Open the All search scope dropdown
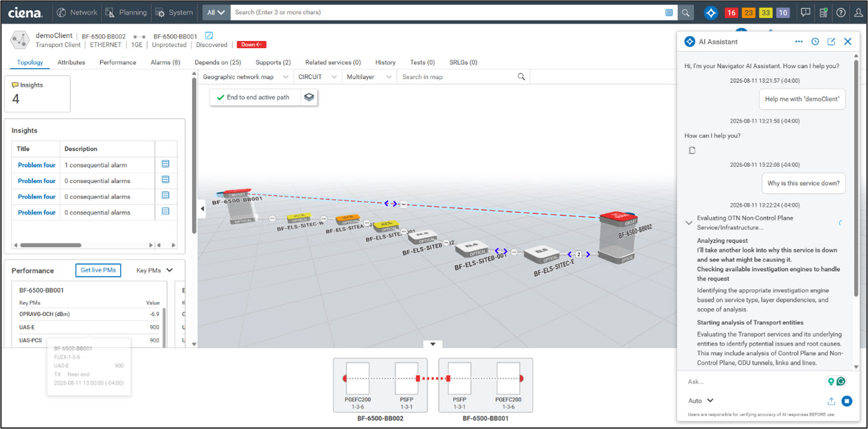This screenshot has height=429, width=868. [x=216, y=12]
